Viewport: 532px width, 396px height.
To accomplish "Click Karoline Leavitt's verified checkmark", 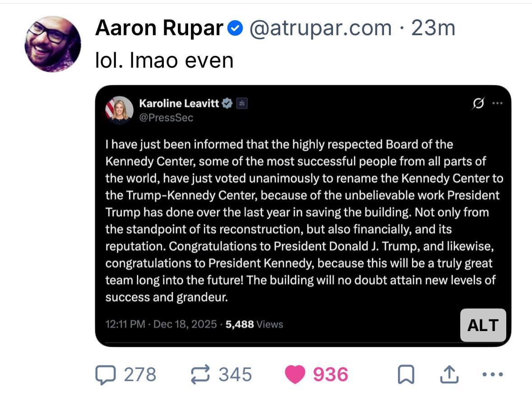I will (x=227, y=103).
